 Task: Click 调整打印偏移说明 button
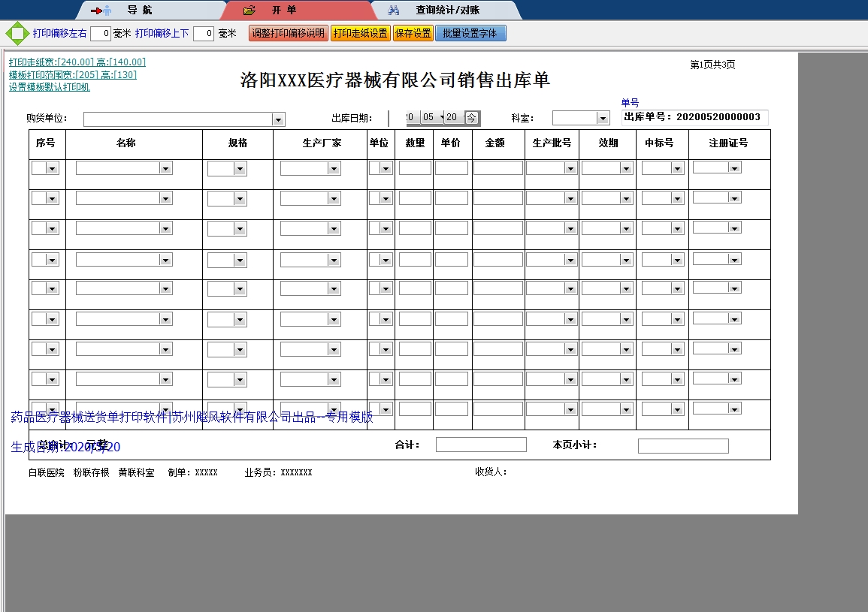click(288, 34)
